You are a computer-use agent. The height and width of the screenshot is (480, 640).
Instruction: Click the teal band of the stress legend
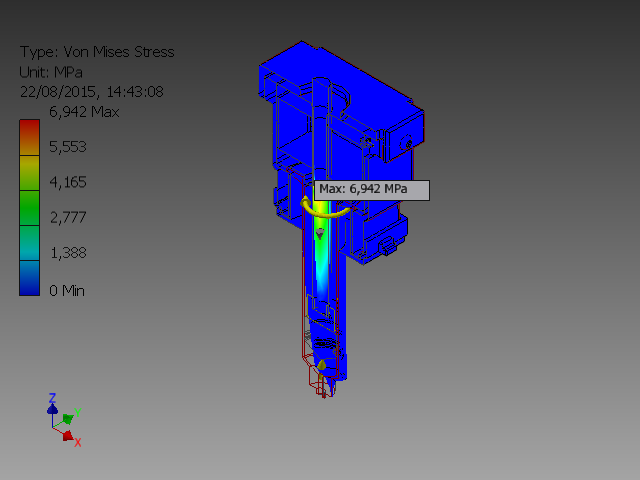click(29, 243)
